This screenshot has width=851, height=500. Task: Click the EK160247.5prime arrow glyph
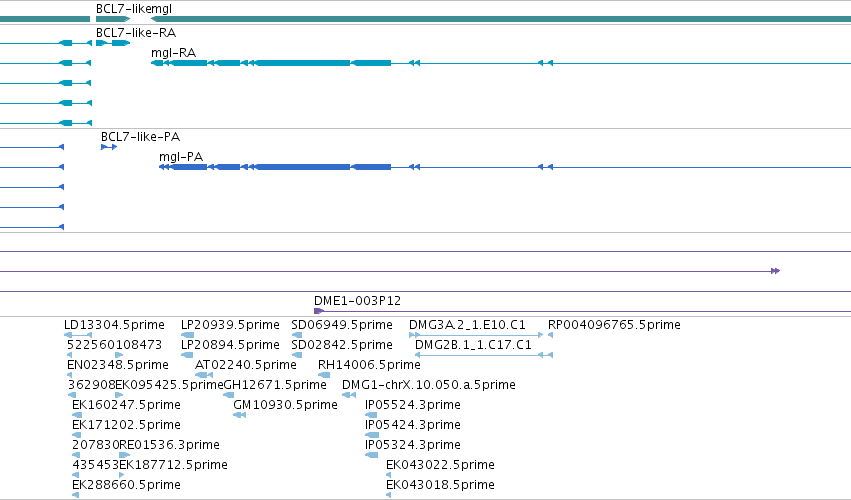tap(77, 415)
